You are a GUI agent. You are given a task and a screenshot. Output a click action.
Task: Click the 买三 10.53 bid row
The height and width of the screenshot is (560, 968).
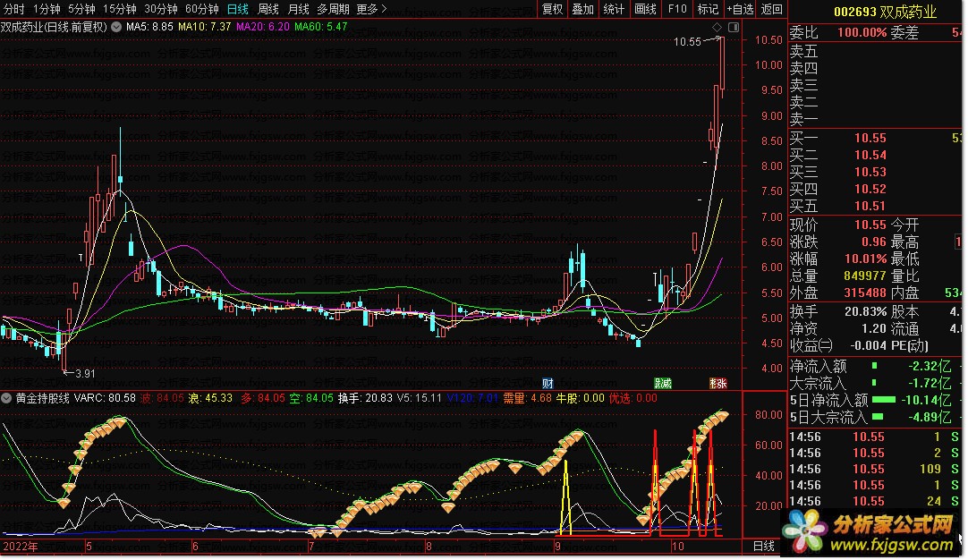875,172
